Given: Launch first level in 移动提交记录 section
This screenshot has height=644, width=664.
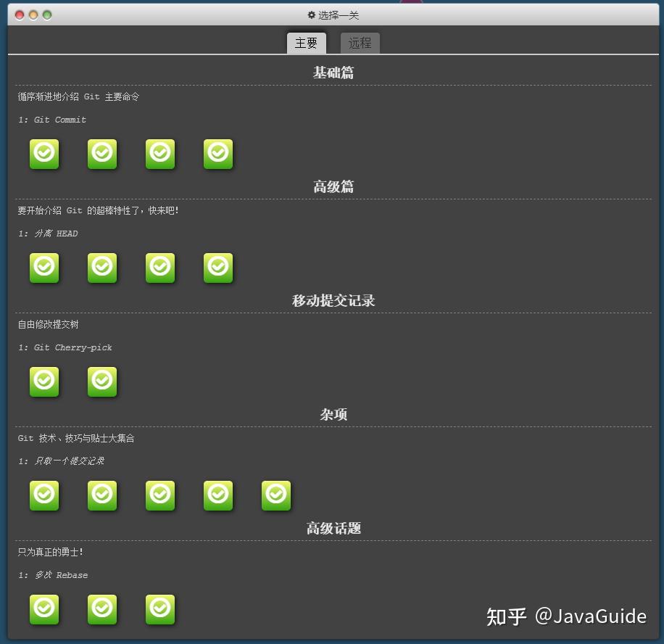Looking at the screenshot, I should [44, 381].
